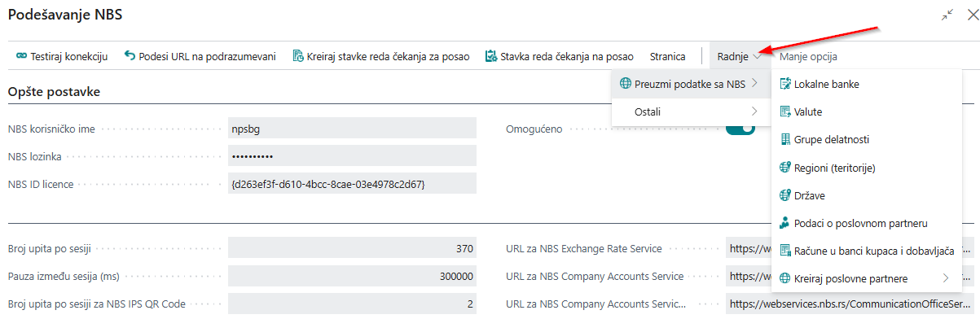
Task: Click the globe icon beside Preuzmi podatke sa NBS
Action: (x=626, y=84)
